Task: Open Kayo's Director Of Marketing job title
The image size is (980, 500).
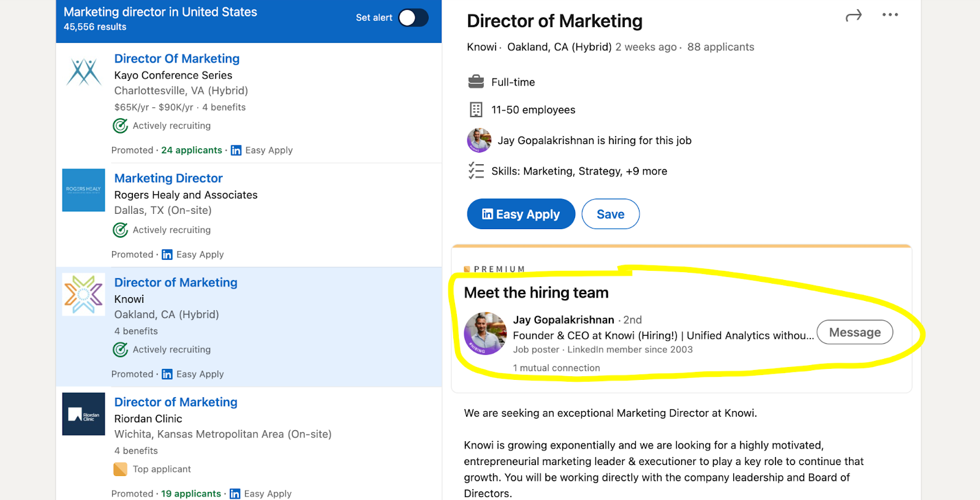Action: (177, 59)
